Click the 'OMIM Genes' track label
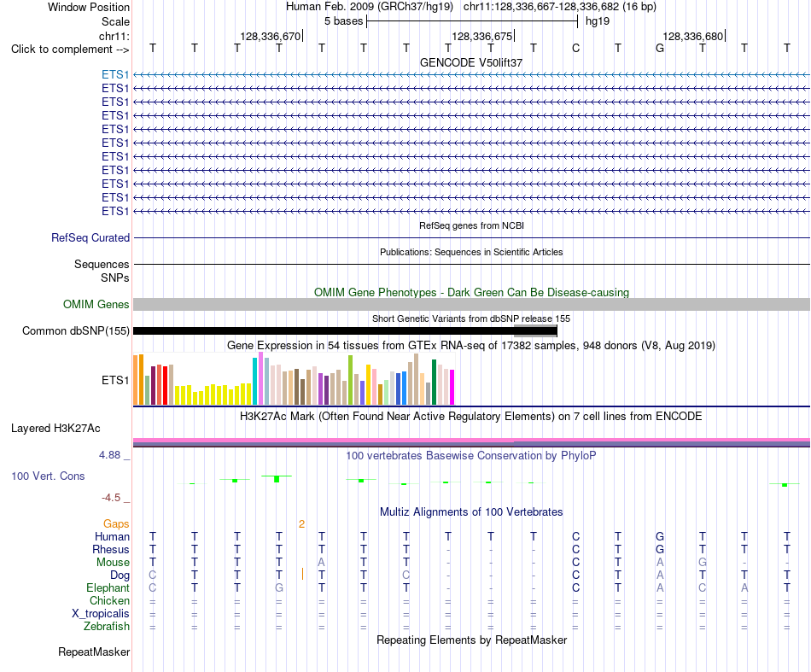Viewport: 811px width, 672px height. (x=96, y=304)
